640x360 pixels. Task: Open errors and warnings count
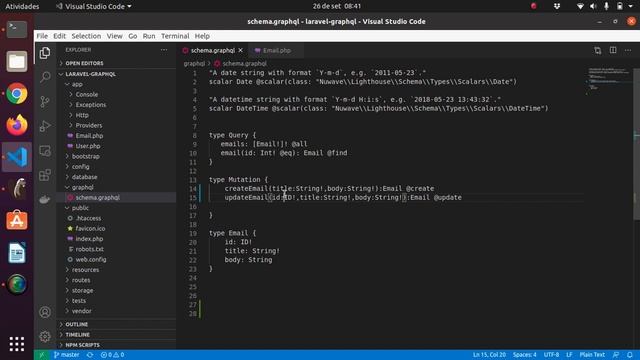(113, 355)
